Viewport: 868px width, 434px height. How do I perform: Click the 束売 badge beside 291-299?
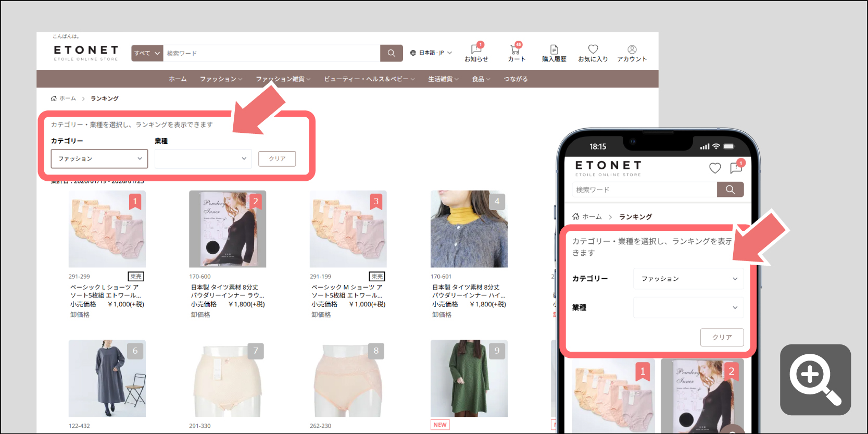pos(136,277)
